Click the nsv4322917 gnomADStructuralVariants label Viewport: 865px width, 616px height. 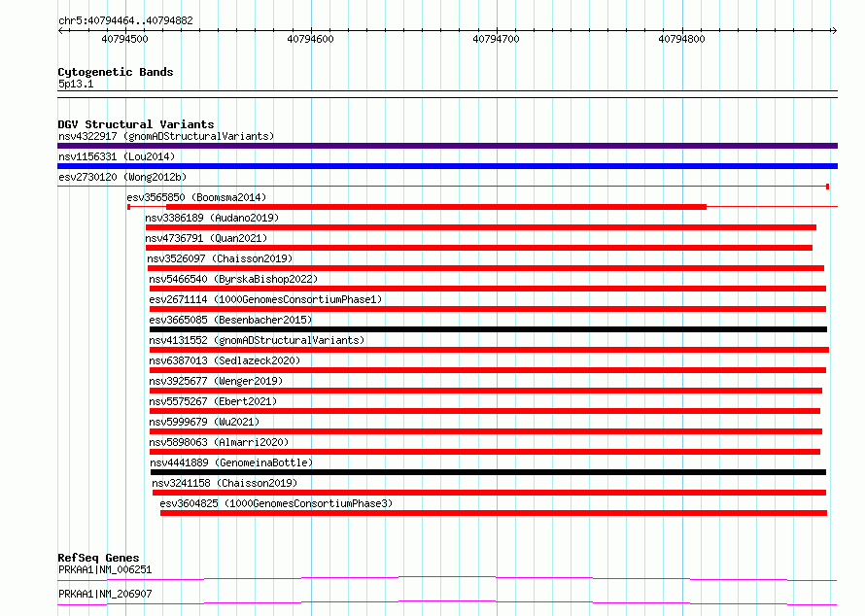click(166, 136)
